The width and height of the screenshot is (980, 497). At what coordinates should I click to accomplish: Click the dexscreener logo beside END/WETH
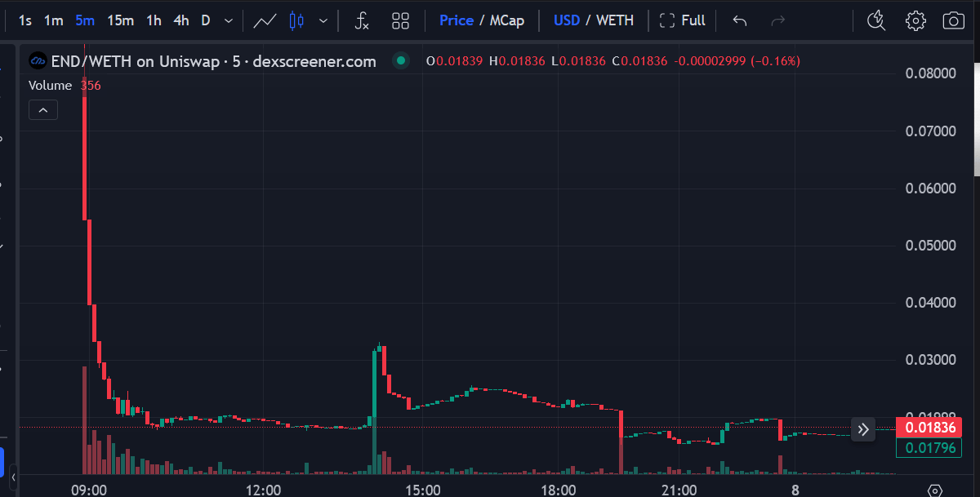(38, 61)
